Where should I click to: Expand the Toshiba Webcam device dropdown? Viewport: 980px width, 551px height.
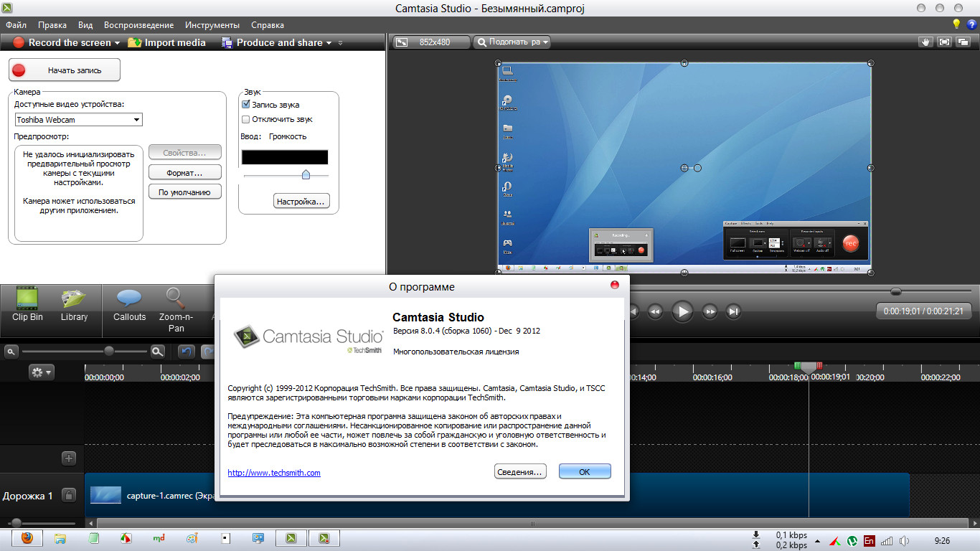click(x=136, y=120)
